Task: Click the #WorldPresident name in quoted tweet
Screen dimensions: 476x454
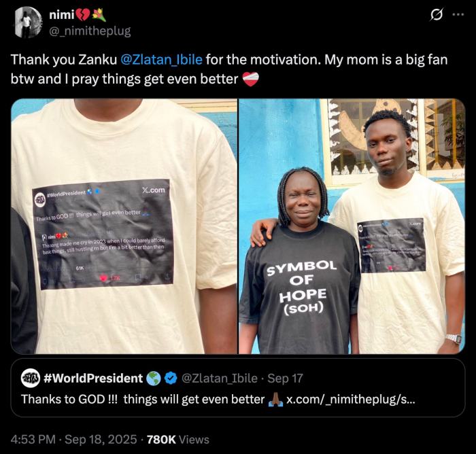Action: click(93, 379)
